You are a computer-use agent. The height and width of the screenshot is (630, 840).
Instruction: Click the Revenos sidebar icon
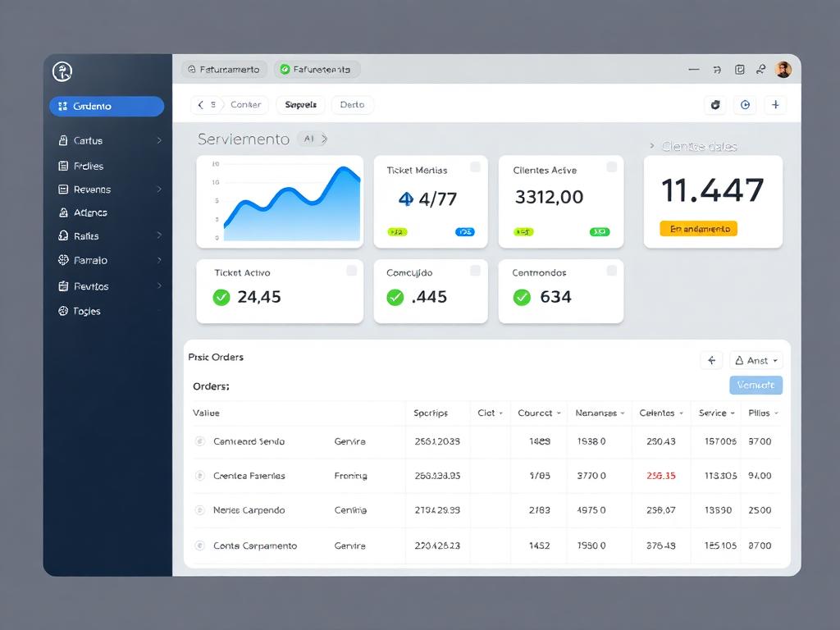pos(63,189)
